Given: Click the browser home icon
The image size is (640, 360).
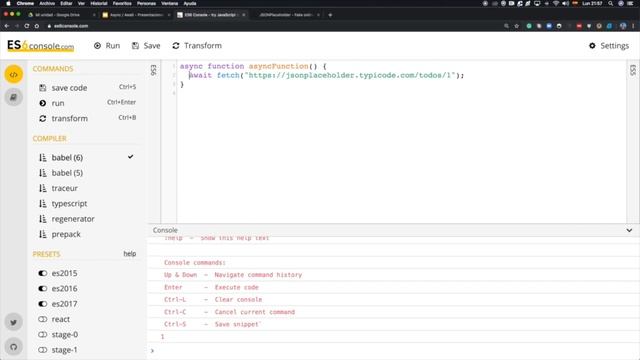Looking at the screenshot, I should [x=36, y=26].
